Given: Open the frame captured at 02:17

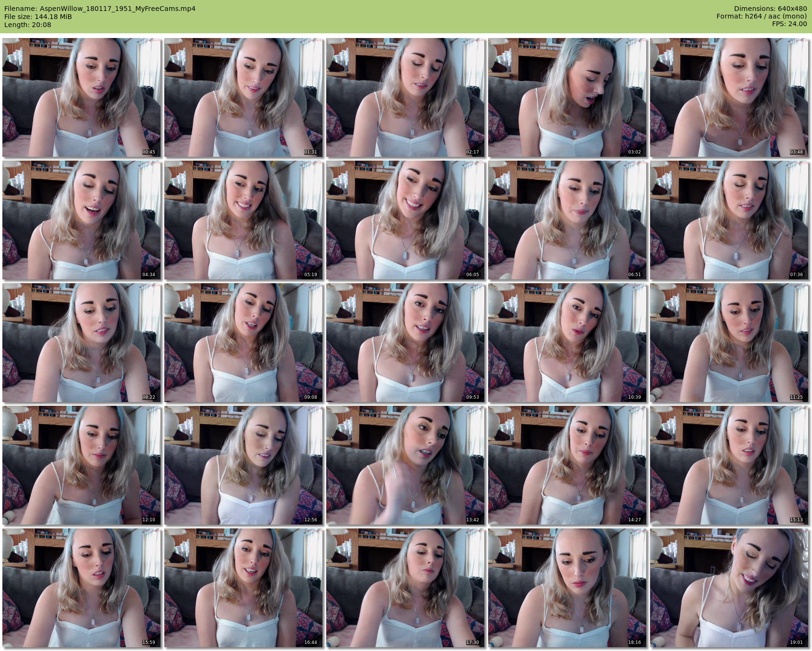Looking at the screenshot, I should (406, 97).
